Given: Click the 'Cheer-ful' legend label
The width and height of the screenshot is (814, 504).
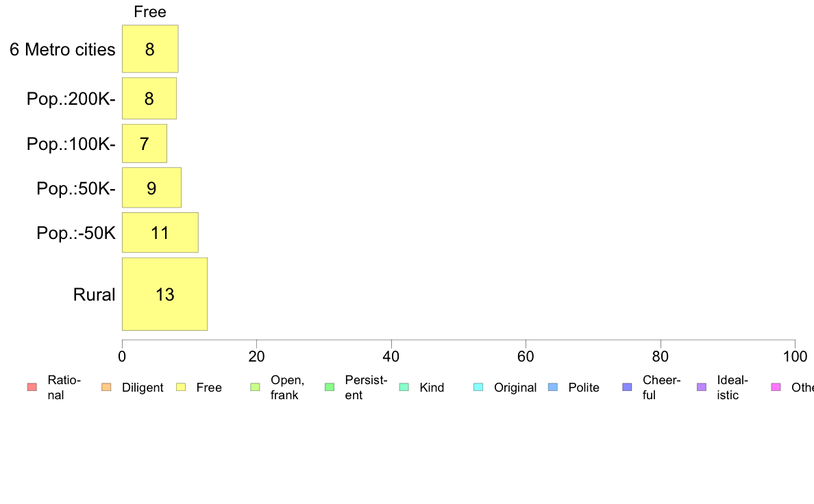Looking at the screenshot, I should point(661,387).
